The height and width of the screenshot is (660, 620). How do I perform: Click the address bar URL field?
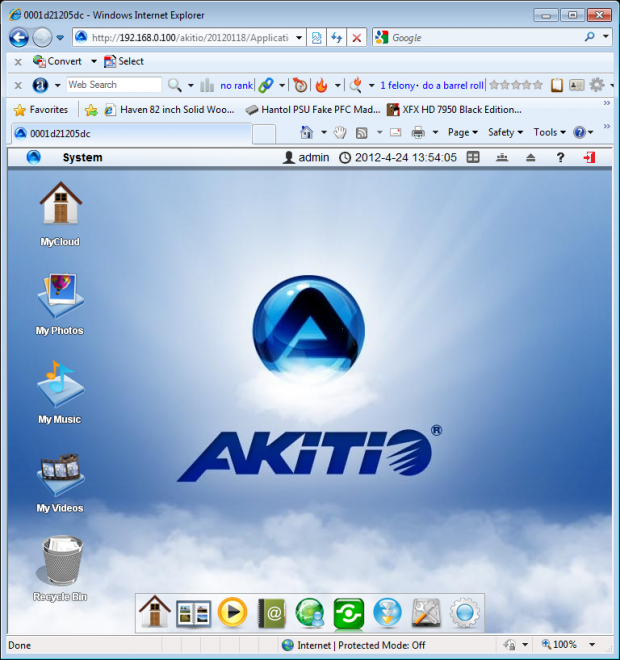(190, 38)
